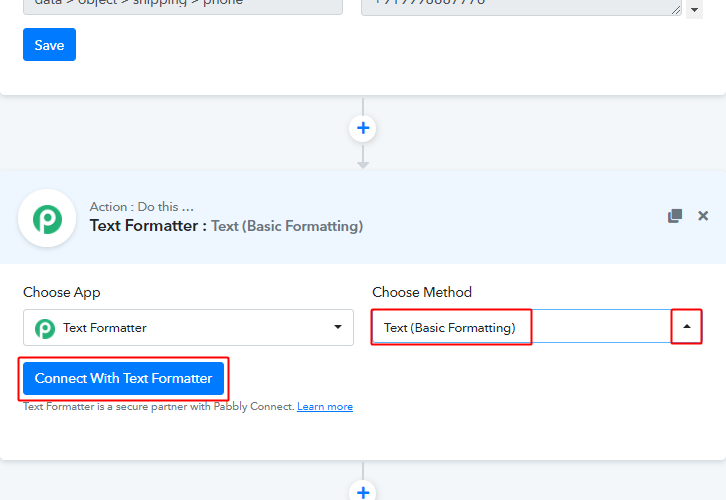Open the dropdown arrow beside the phone value field
This screenshot has width=726, height=500.
click(x=694, y=9)
